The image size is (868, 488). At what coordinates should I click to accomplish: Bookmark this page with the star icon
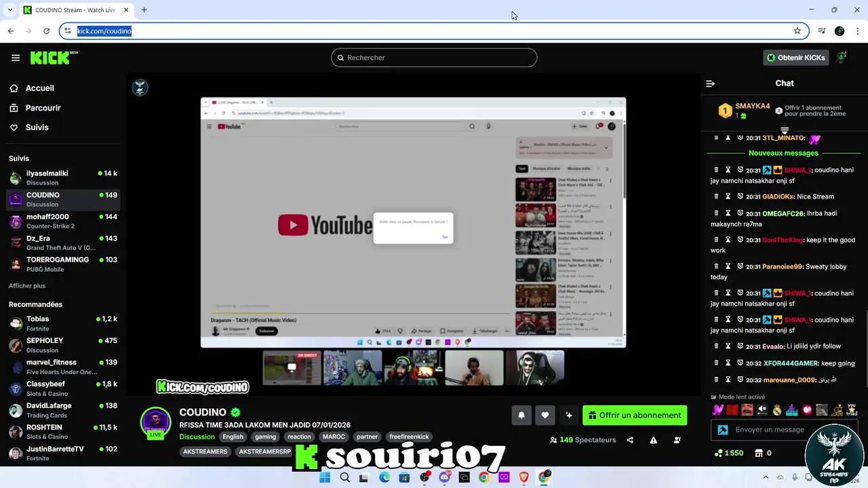[797, 31]
